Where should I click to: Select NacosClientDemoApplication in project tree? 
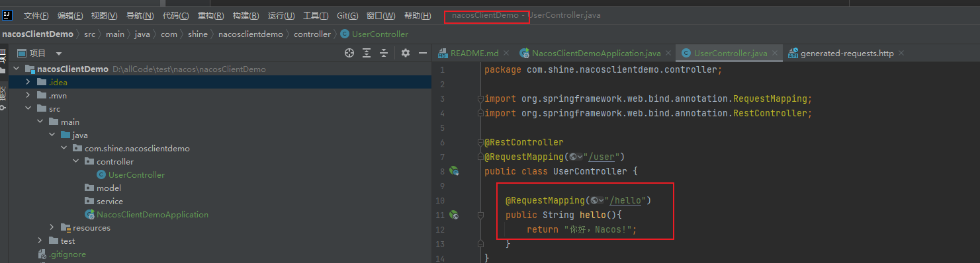(152, 215)
